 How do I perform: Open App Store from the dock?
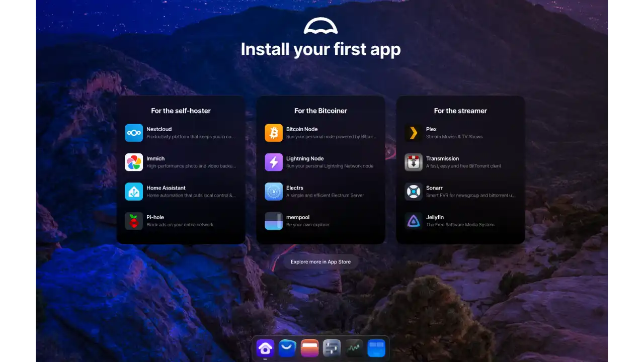coord(287,348)
